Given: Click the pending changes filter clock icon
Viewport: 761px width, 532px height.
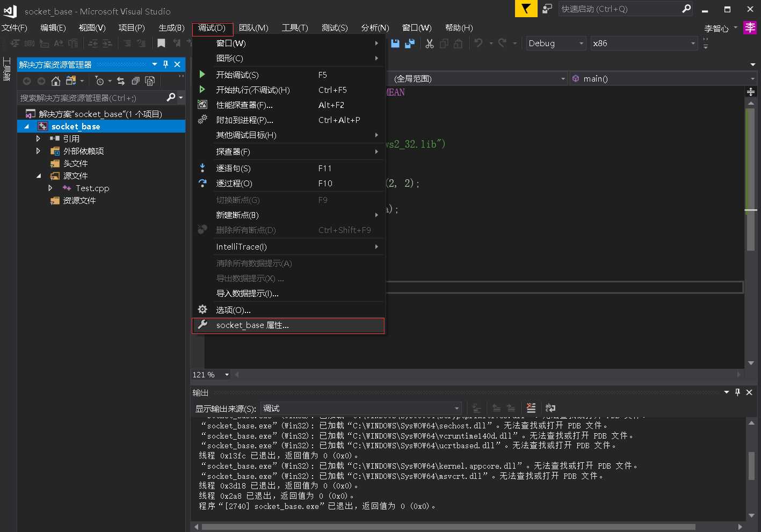Looking at the screenshot, I should click(99, 81).
